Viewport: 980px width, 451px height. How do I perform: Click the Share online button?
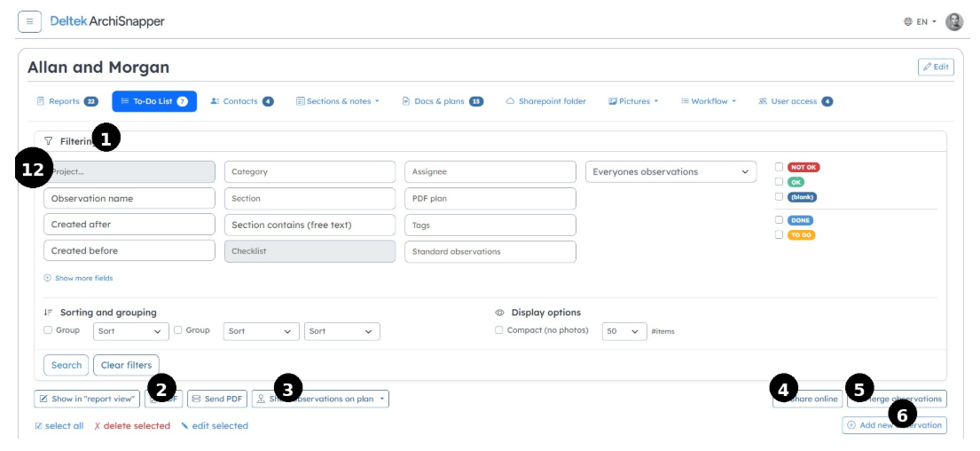click(x=807, y=400)
